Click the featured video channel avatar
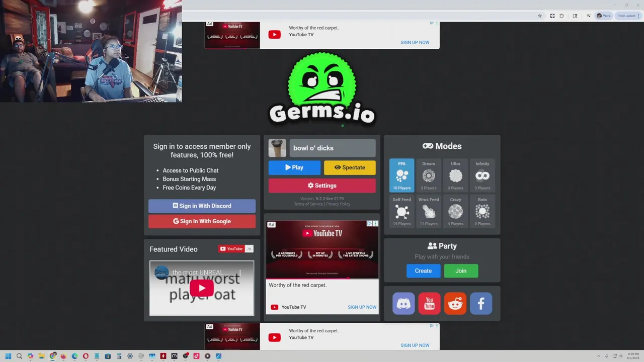This screenshot has height=362, width=644. point(162,273)
